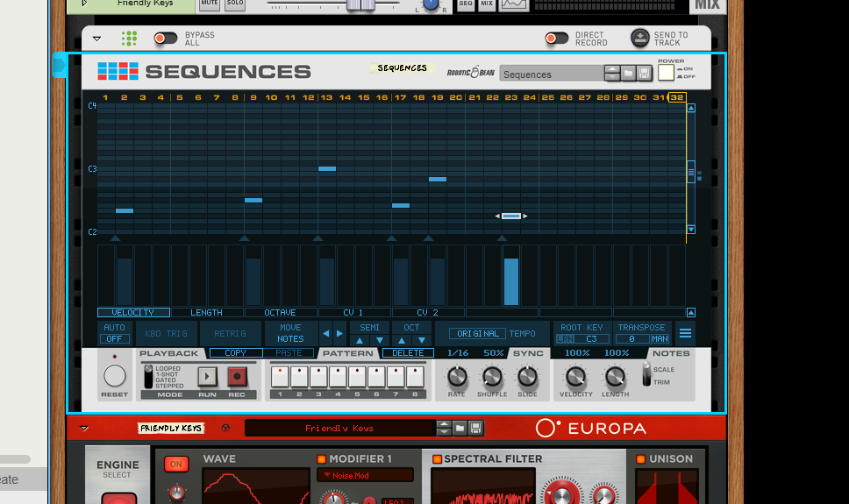This screenshot has width=849, height=504.
Task: Select pattern 3 button
Action: [318, 377]
